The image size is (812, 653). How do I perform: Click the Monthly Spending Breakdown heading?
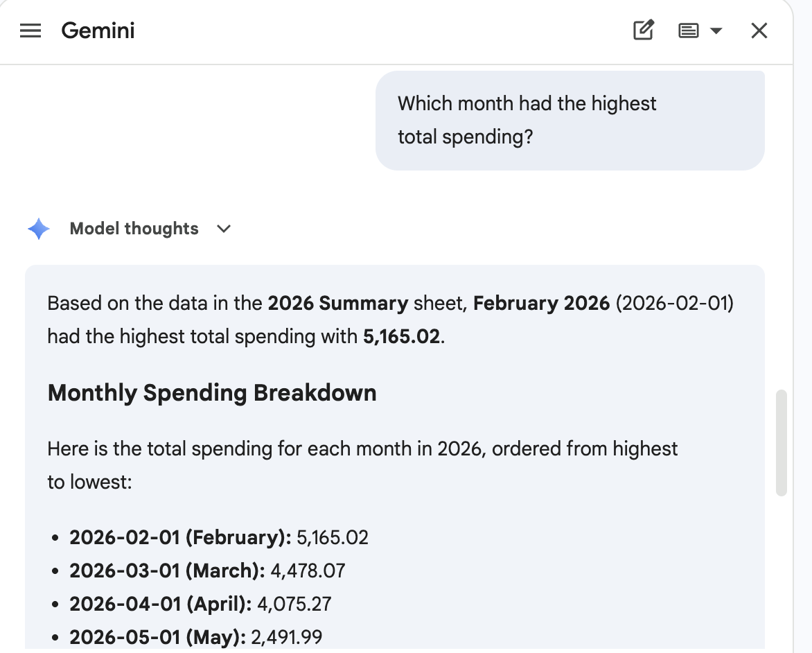tap(212, 393)
